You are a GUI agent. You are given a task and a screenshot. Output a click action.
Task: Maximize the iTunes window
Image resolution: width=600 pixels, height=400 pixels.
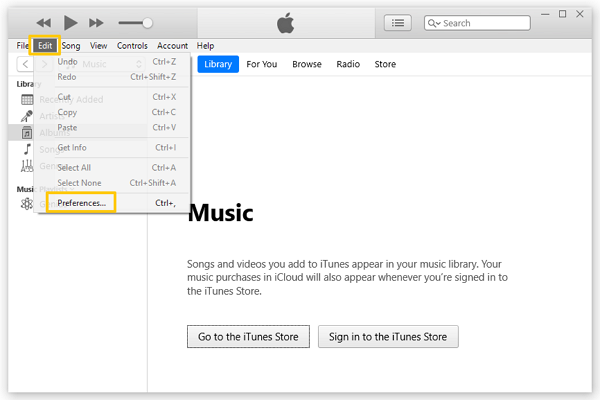tap(562, 14)
